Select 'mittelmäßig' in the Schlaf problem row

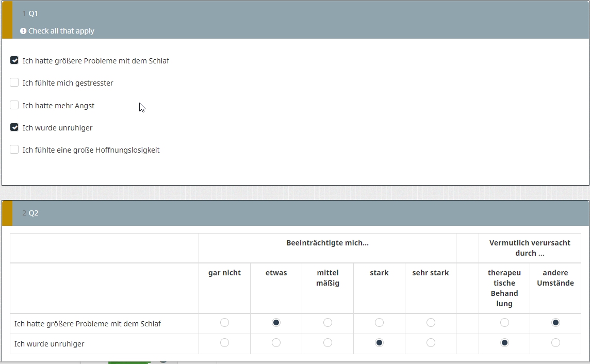(x=327, y=323)
